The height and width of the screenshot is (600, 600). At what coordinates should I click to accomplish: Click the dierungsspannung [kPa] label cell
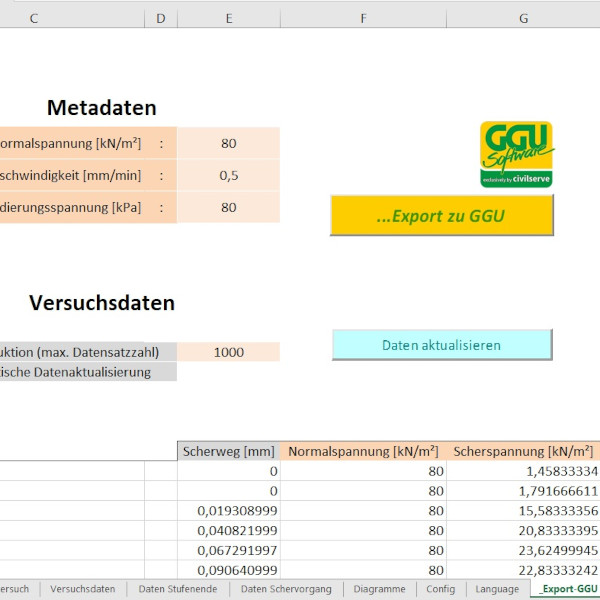[72, 207]
